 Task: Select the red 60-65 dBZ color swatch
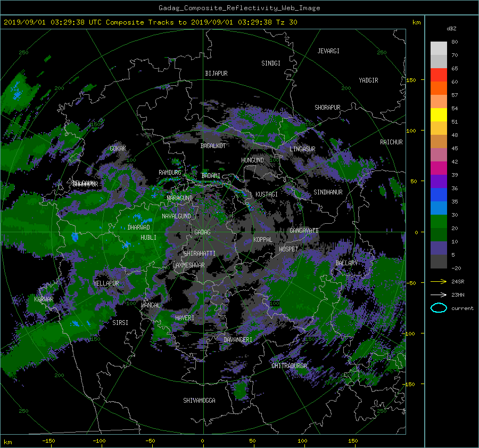[439, 75]
